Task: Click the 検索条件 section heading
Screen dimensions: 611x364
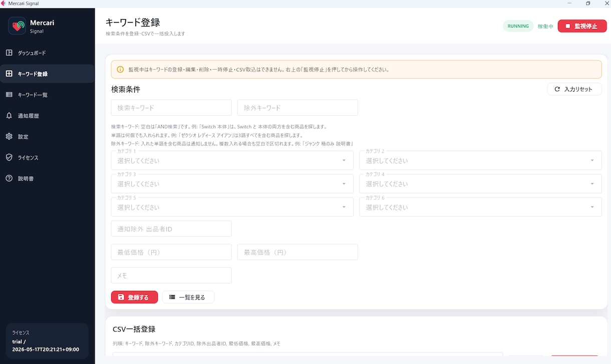Action: click(126, 90)
